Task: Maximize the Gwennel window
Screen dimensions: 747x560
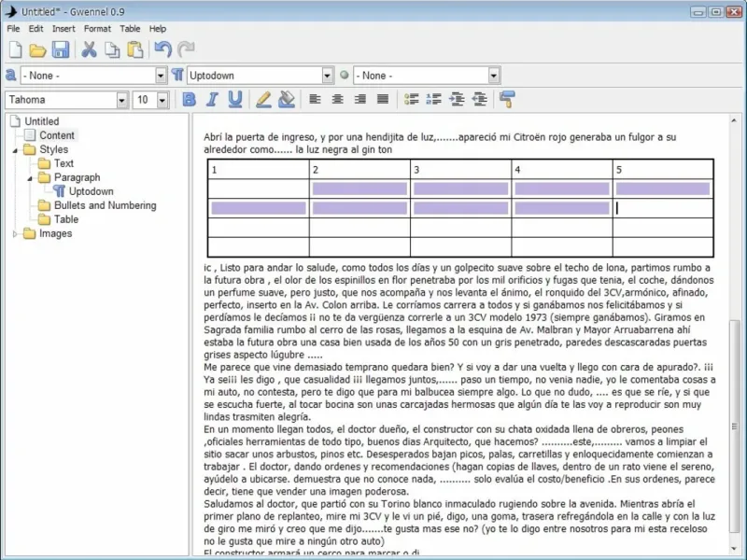Action: [715, 12]
